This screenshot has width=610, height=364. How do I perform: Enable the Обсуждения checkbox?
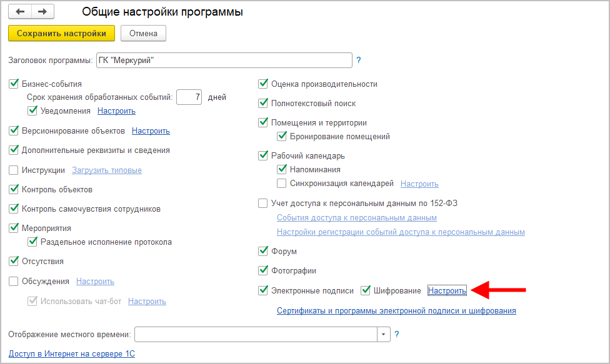click(x=14, y=281)
